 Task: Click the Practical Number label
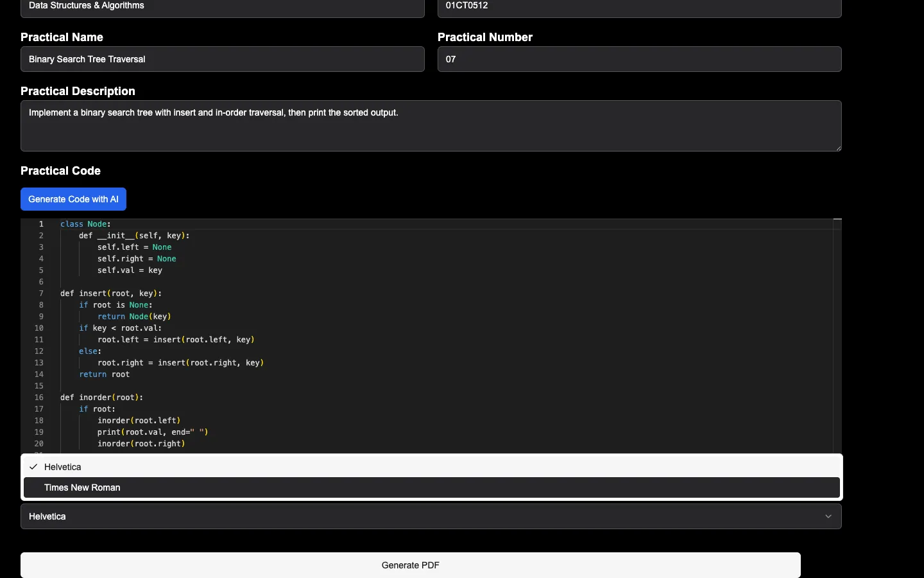pos(485,37)
